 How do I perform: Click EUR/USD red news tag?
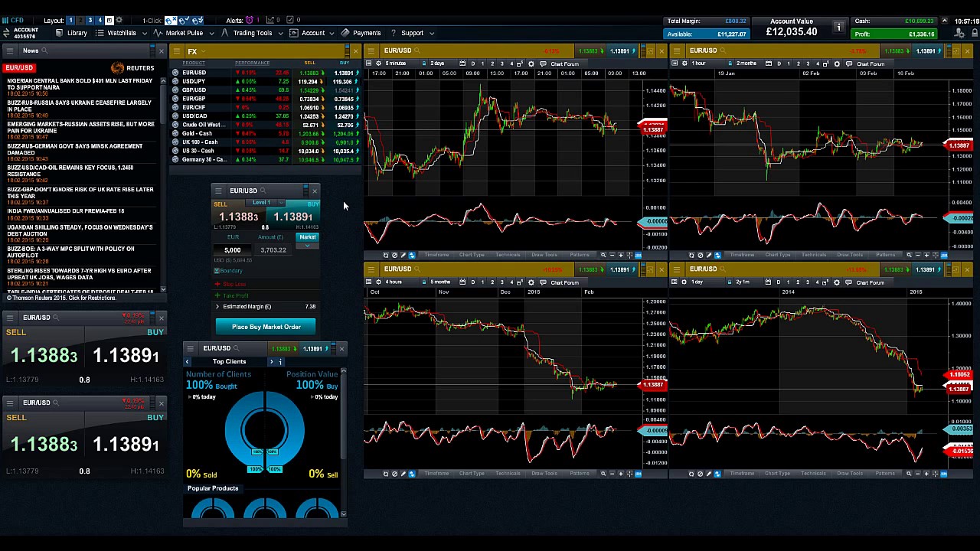(19, 67)
